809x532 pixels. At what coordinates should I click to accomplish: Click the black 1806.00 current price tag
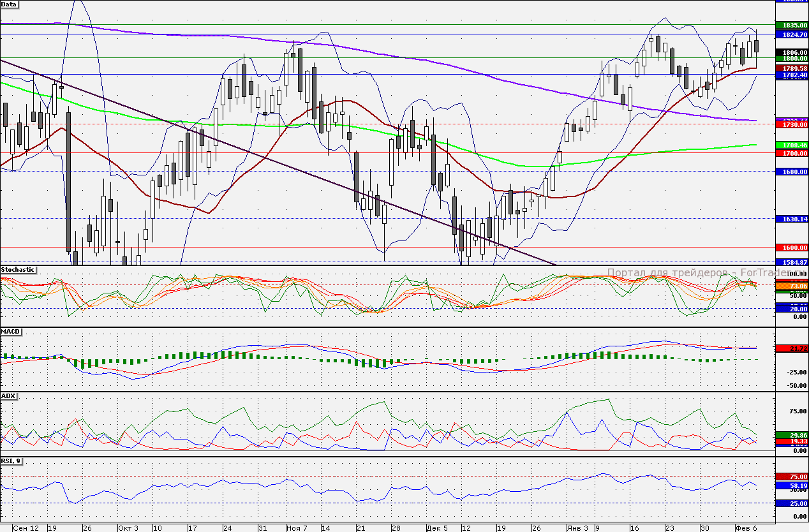(790, 52)
